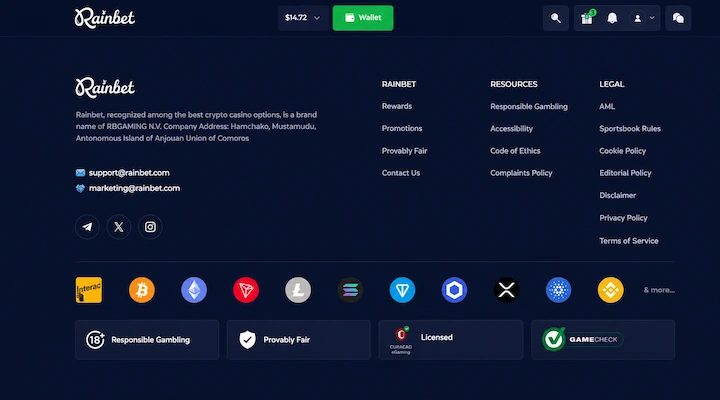Open the $14.72 balance dropdown
This screenshot has height=400, width=720.
pyautogui.click(x=303, y=18)
